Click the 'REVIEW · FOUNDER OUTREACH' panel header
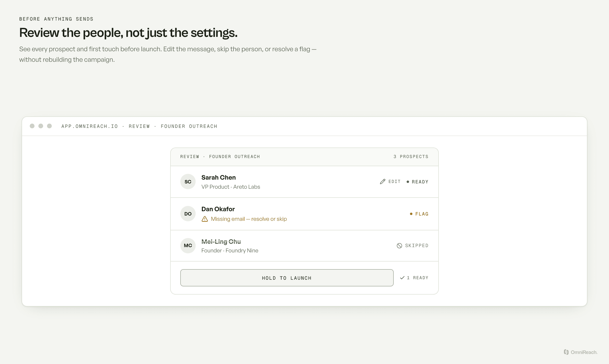Image resolution: width=609 pixels, height=364 pixels. [x=220, y=156]
